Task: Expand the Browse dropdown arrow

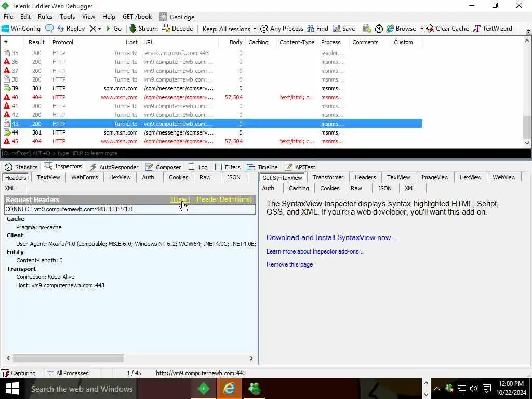Action: click(422, 29)
